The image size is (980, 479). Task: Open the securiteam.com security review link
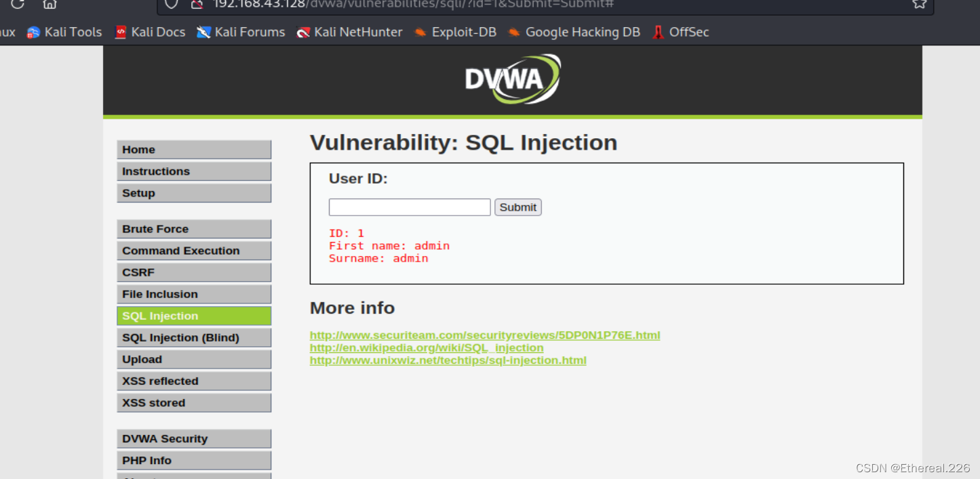[485, 335]
